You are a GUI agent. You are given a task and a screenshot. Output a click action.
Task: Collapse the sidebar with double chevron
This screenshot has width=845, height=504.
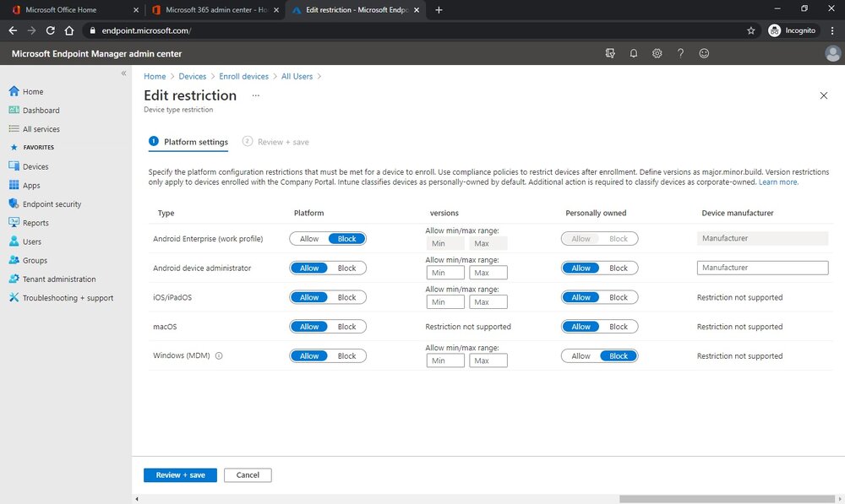tap(123, 73)
